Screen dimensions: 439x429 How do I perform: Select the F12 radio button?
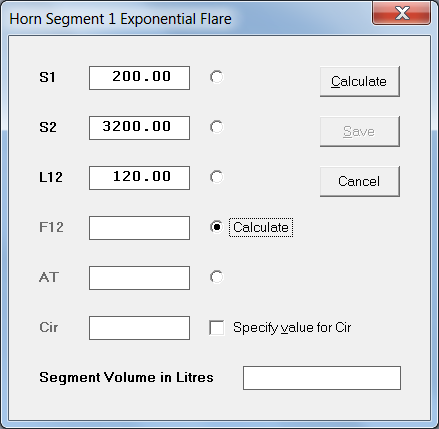(x=217, y=227)
